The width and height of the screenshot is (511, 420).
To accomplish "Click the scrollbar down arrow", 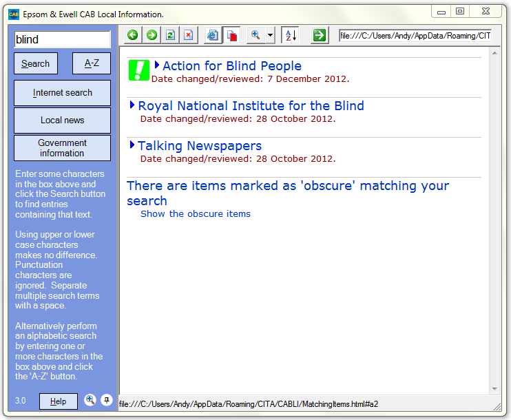I will 494,389.
